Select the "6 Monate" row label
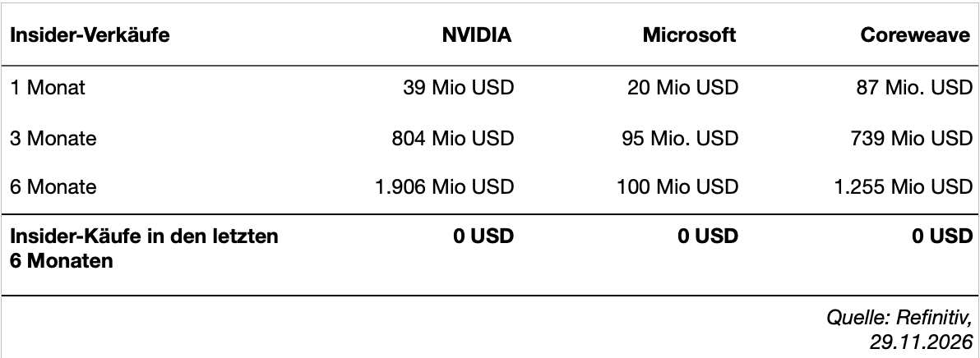This screenshot has width=980, height=358. coord(53,187)
